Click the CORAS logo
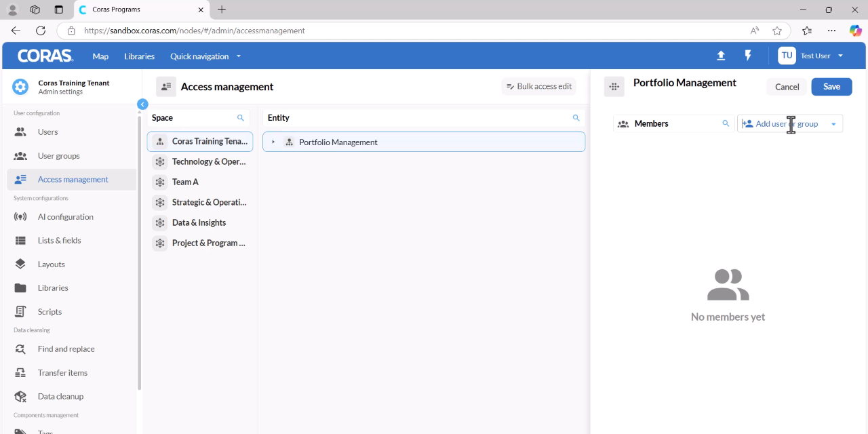Viewport: 868px width, 434px height. click(x=45, y=56)
